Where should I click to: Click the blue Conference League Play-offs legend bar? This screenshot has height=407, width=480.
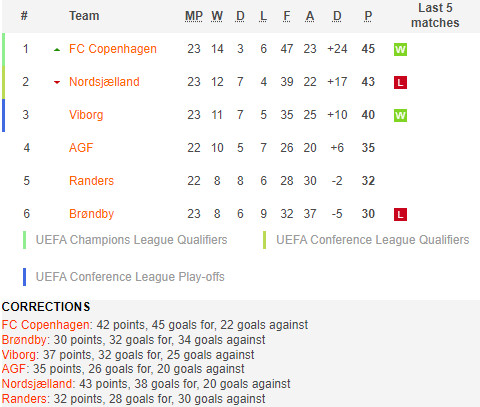pos(25,277)
